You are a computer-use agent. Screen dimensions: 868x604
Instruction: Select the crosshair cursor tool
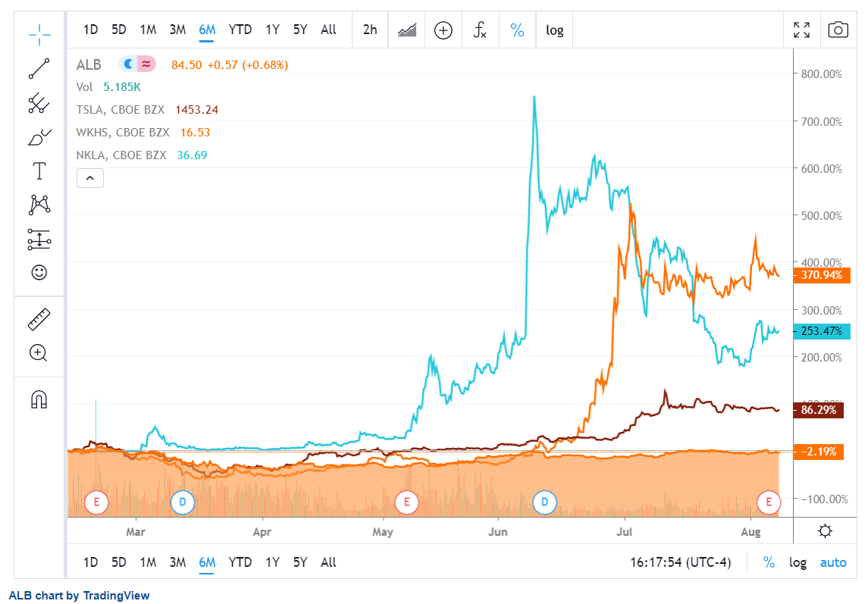(x=39, y=33)
